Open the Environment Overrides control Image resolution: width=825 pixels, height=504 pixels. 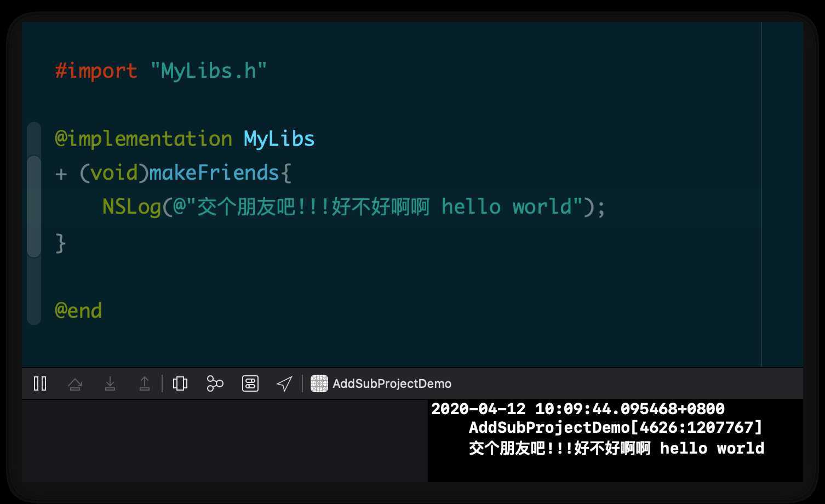tap(250, 383)
